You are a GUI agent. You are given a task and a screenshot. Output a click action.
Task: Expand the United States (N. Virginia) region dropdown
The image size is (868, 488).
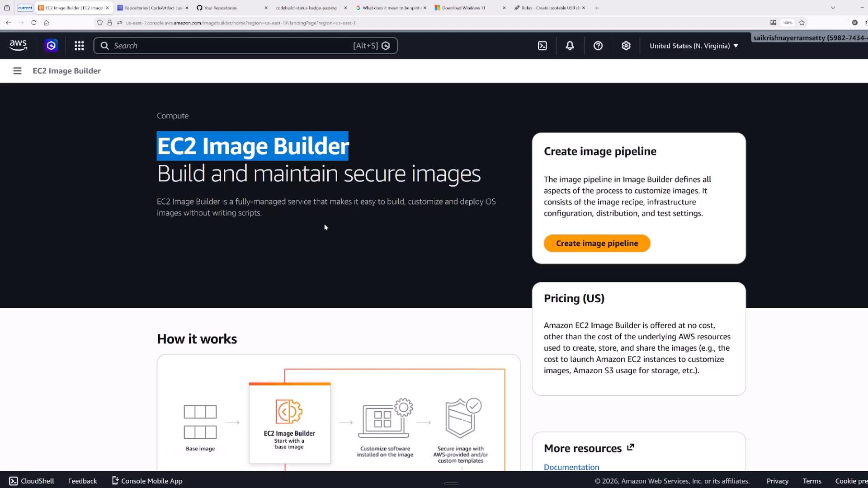click(693, 46)
